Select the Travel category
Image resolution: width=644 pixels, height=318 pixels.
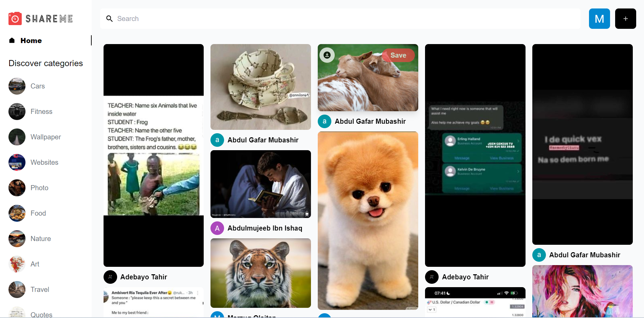pyautogui.click(x=40, y=290)
